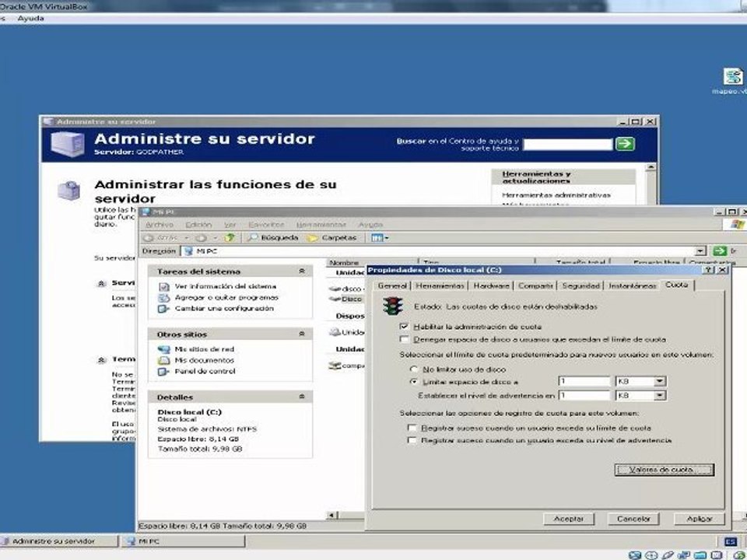The height and width of the screenshot is (560, 747).
Task: Toggle Habilitar la administración de cuota checkbox
Action: 405,326
